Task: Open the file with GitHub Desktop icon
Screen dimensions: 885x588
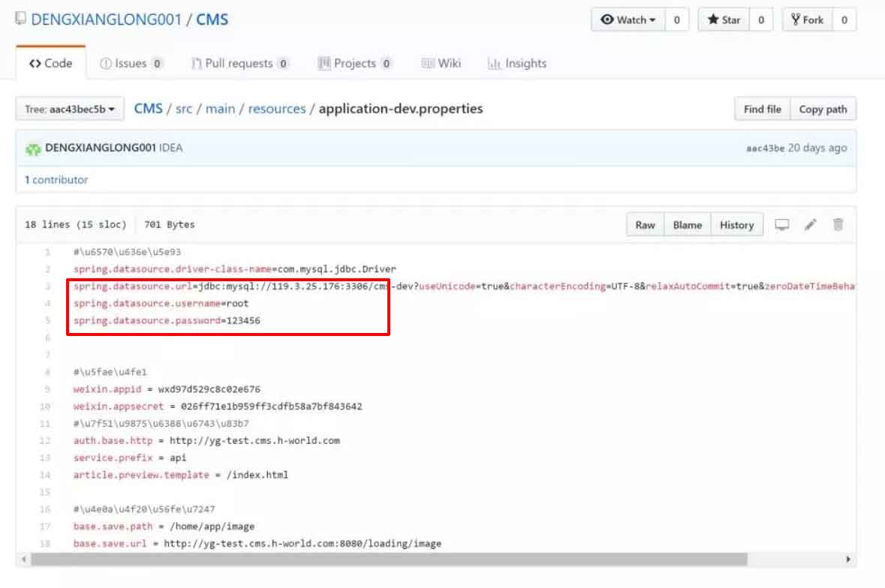Action: (781, 224)
